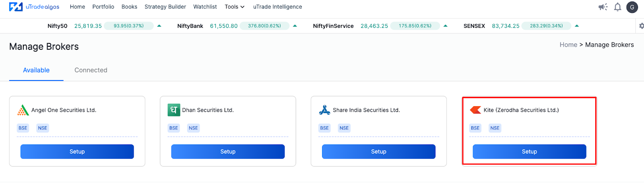Click Nifty50 value 25,819.35
Viewport: 644px width, 183px height.
point(88,26)
